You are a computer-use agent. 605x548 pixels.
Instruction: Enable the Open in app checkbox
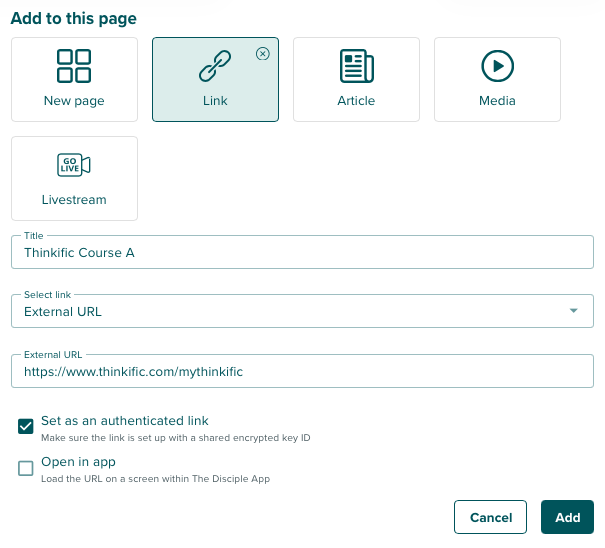(x=26, y=468)
